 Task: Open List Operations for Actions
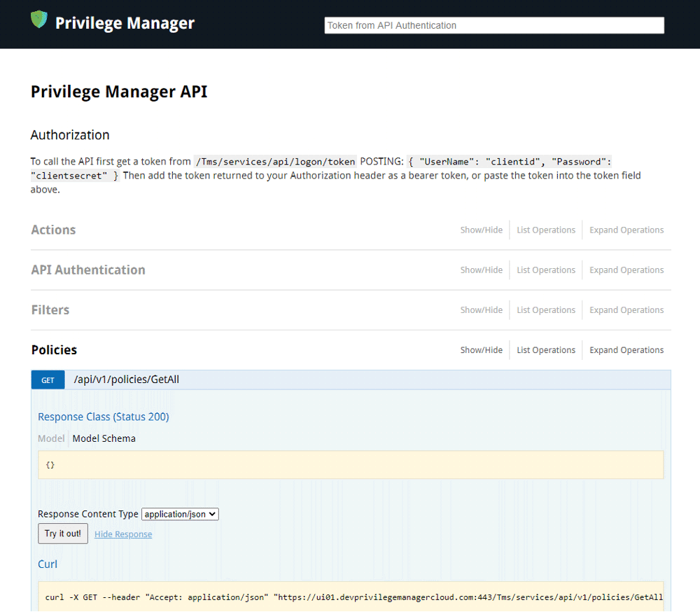click(545, 230)
